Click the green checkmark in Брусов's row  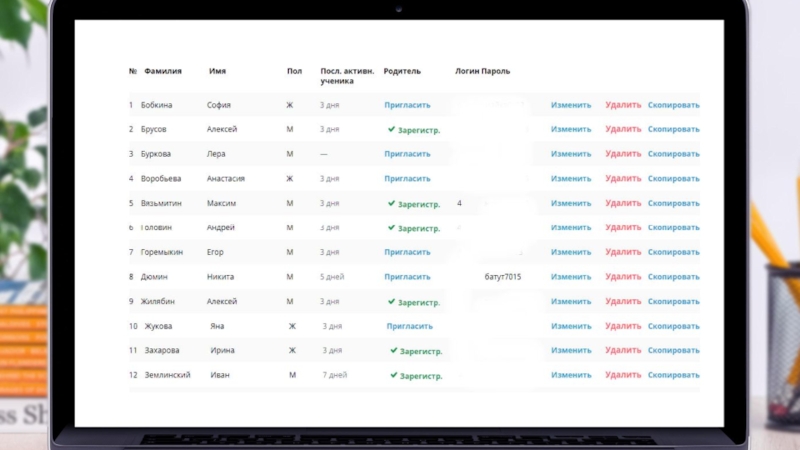point(392,130)
